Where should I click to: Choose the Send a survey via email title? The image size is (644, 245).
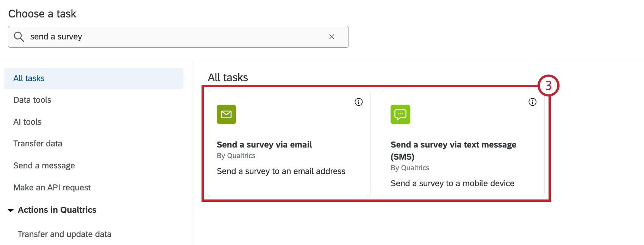[264, 144]
